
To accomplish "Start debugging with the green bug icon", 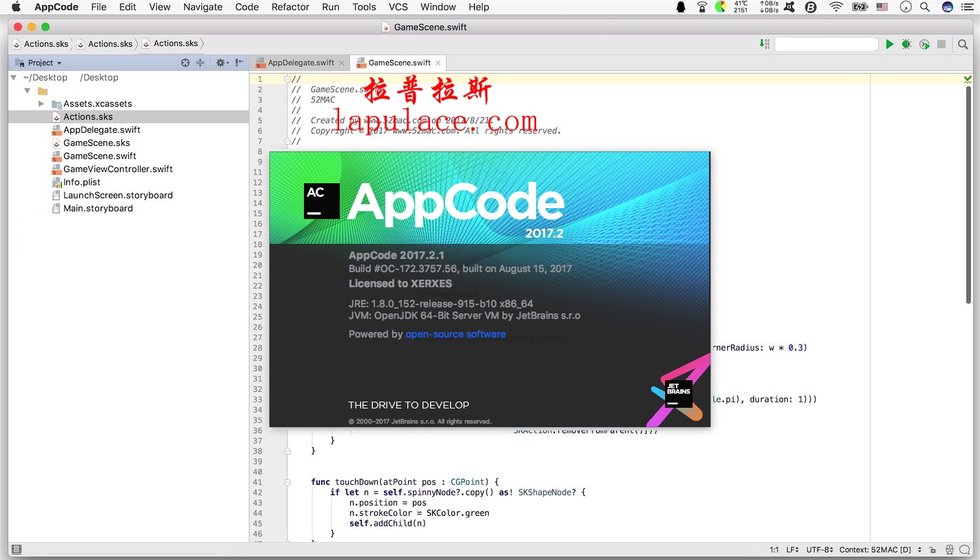I will [x=906, y=44].
